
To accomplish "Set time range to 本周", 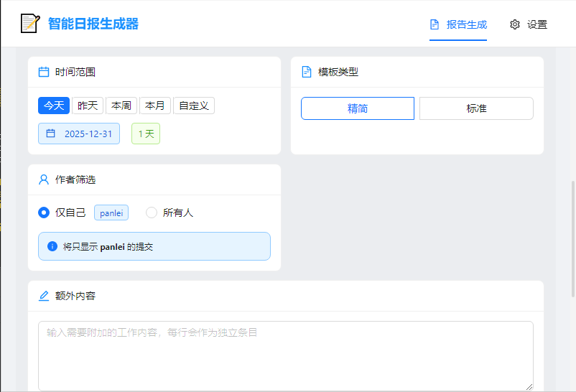I will coord(121,106).
